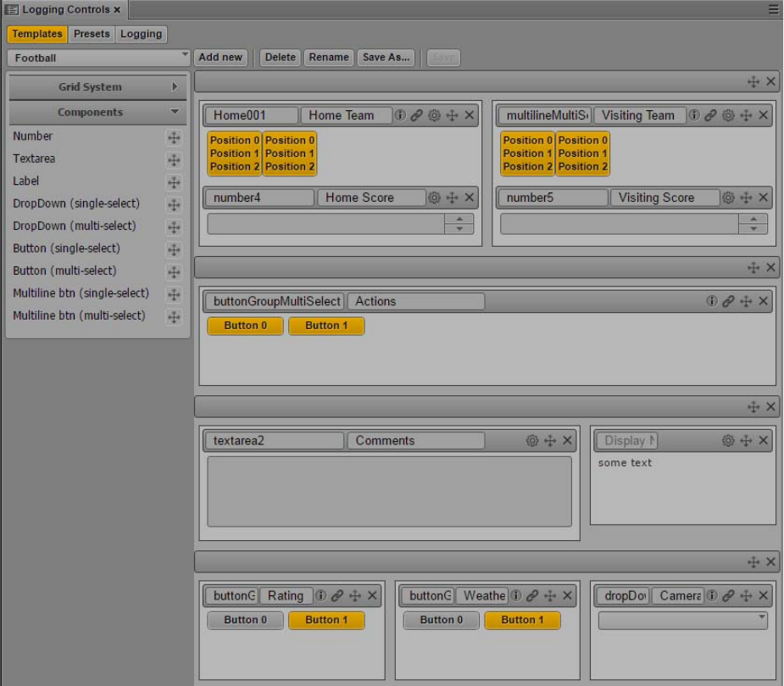Click drag handle next to DropDown (single-select)

pos(174,204)
